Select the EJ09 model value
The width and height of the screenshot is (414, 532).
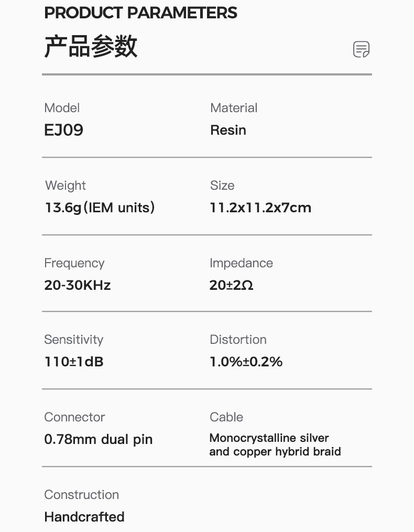tap(64, 130)
